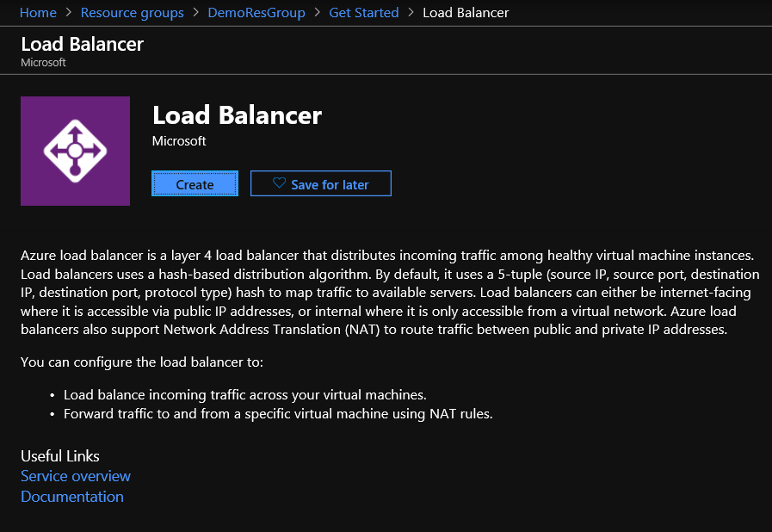Click the purple Load Balancer logo tile
772x532 pixels.
[x=76, y=152]
